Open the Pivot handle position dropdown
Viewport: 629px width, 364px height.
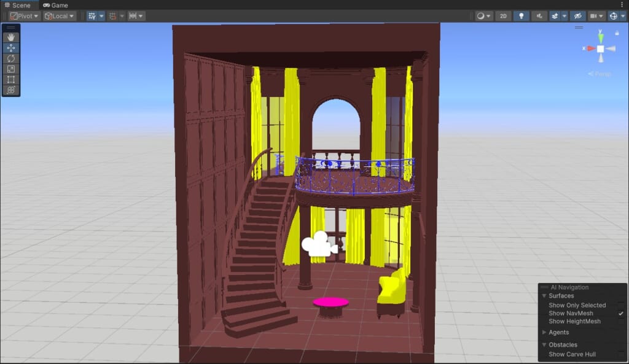(24, 16)
